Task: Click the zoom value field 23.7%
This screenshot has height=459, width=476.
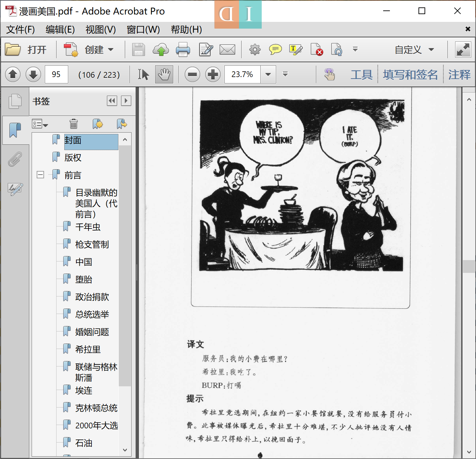Action: [x=243, y=74]
